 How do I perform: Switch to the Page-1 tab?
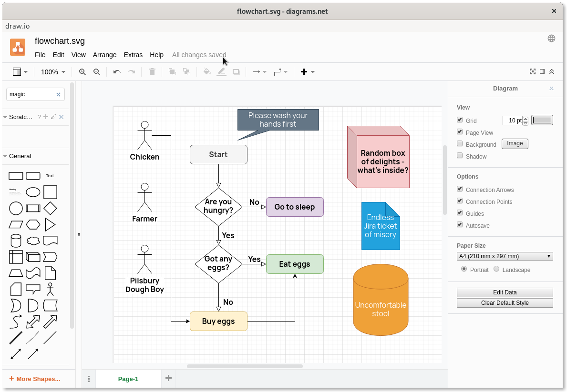[x=128, y=379]
